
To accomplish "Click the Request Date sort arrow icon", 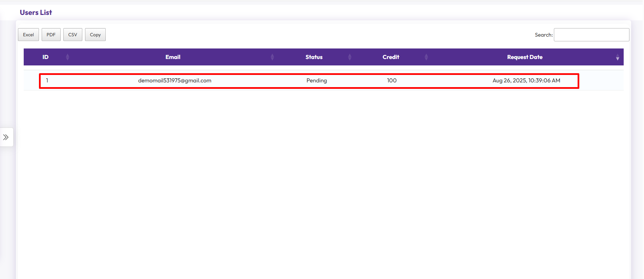I will coord(617,57).
